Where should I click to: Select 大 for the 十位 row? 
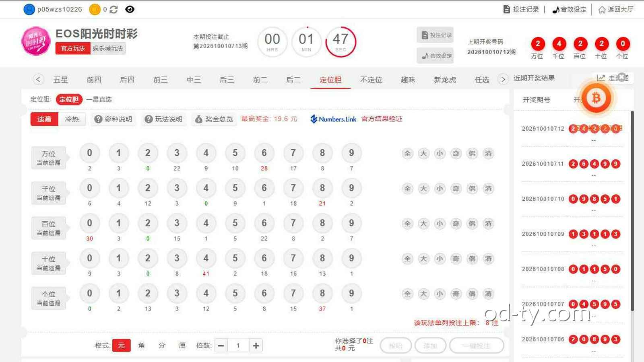(423, 259)
